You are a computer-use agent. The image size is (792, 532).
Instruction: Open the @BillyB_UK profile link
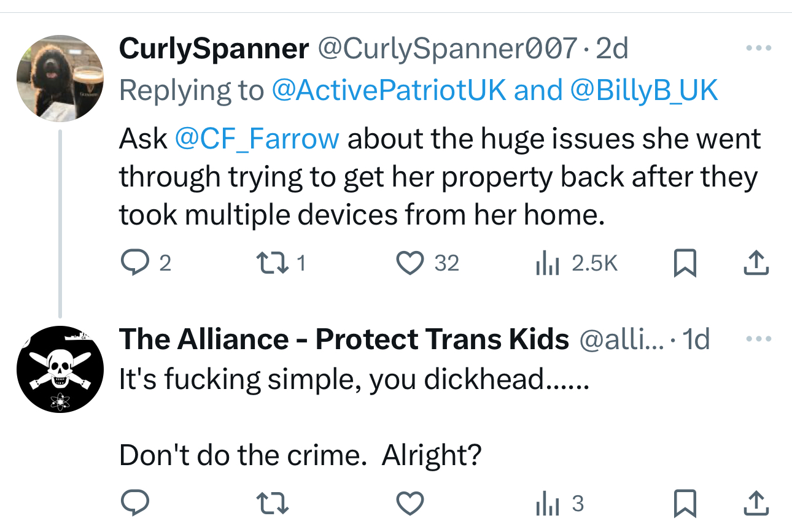point(644,90)
